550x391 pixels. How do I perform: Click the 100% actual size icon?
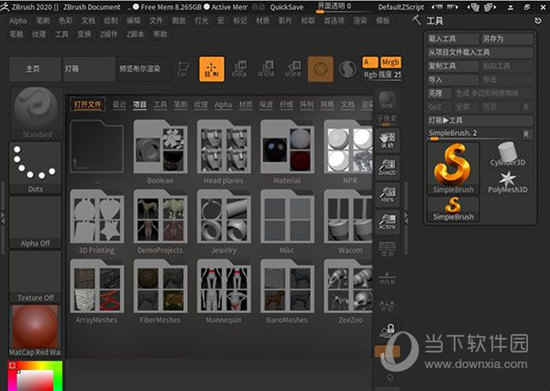coord(387,194)
